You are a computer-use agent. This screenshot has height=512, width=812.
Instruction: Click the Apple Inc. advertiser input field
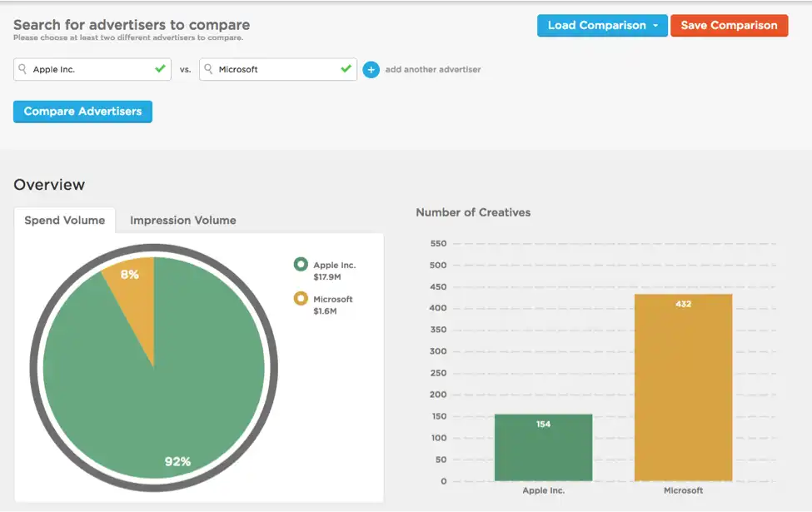coord(92,69)
